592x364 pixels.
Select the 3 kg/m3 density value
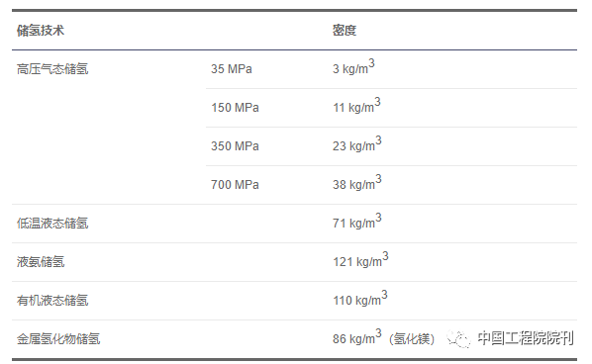[353, 66]
